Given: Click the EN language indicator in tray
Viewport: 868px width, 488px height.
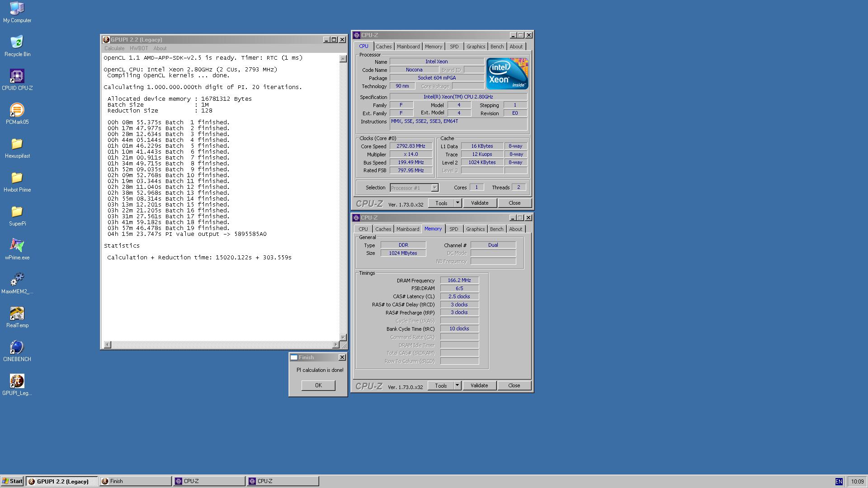Looking at the screenshot, I should click(x=839, y=482).
